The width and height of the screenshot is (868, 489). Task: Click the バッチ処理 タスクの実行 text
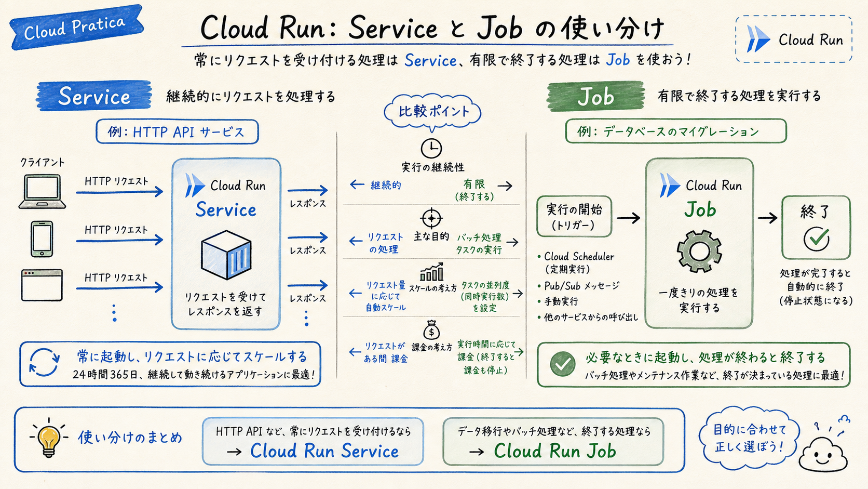tap(479, 243)
